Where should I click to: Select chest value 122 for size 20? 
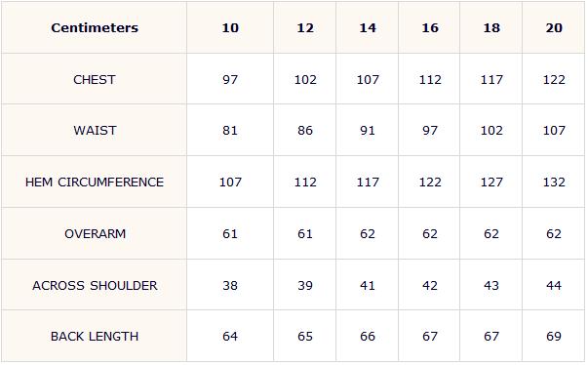tap(554, 79)
